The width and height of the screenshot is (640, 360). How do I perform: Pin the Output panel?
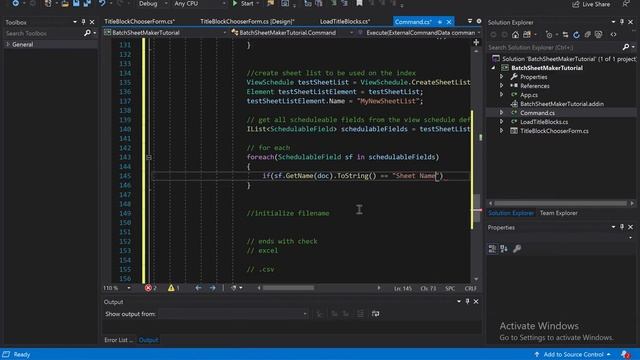(x=467, y=302)
